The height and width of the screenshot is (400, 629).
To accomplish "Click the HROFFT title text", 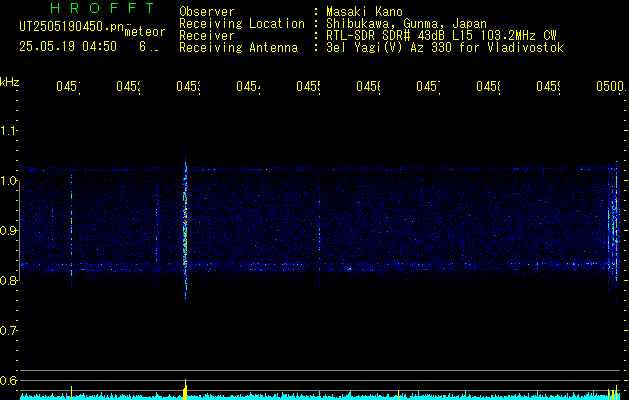I will point(102,8).
